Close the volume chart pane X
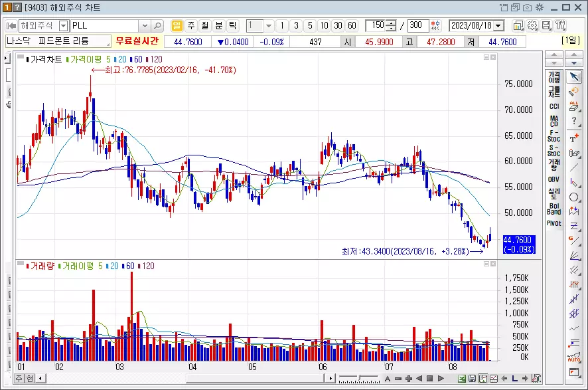 (x=493, y=264)
